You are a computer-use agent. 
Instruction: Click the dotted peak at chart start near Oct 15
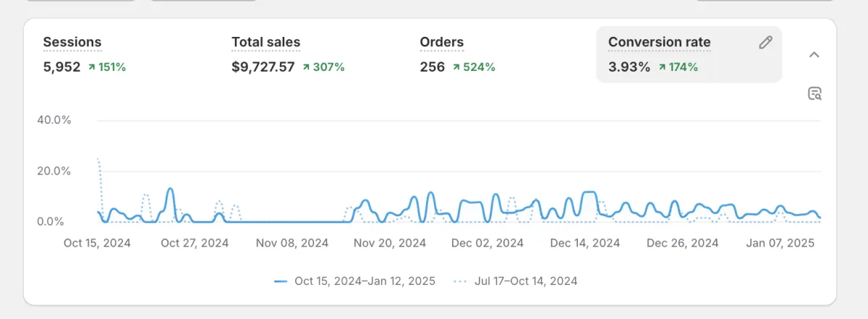click(98, 159)
